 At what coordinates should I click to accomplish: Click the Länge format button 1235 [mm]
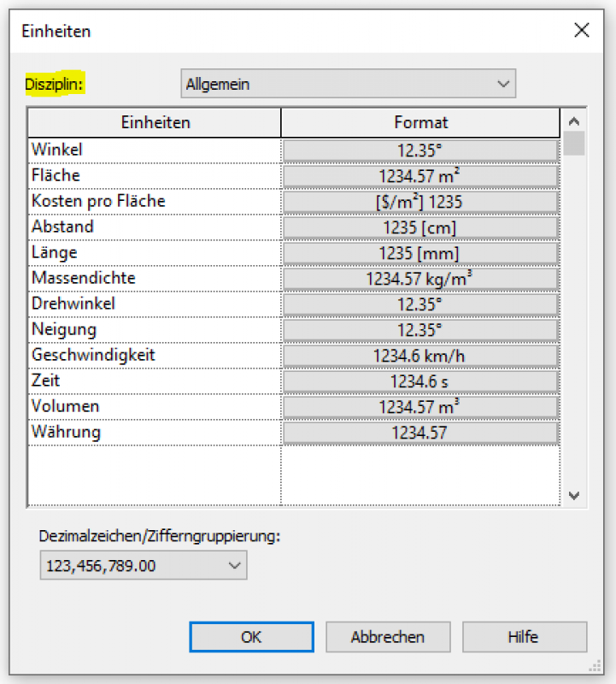(419, 253)
